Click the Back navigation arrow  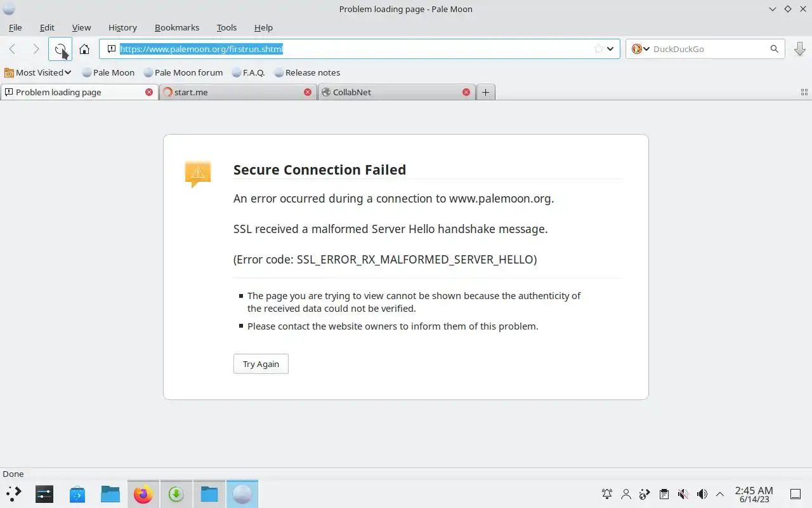pyautogui.click(x=12, y=49)
